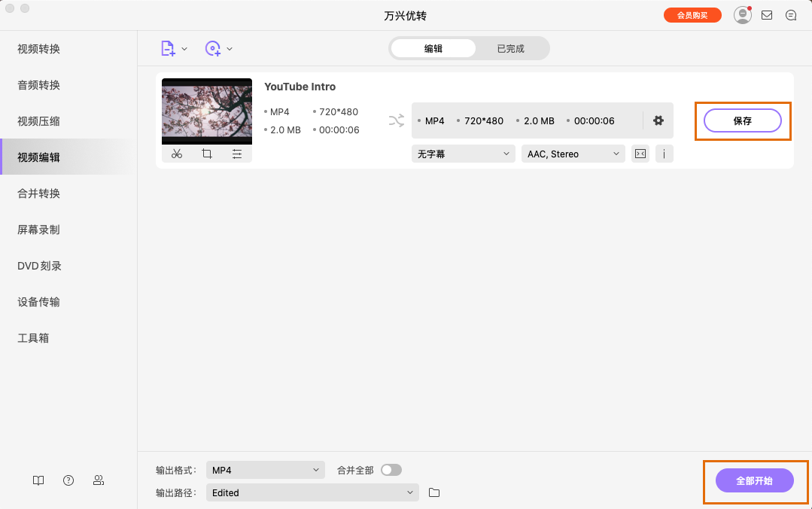Screen dimensions: 812x509
Task: Click the 保存 save button
Action: tap(743, 120)
